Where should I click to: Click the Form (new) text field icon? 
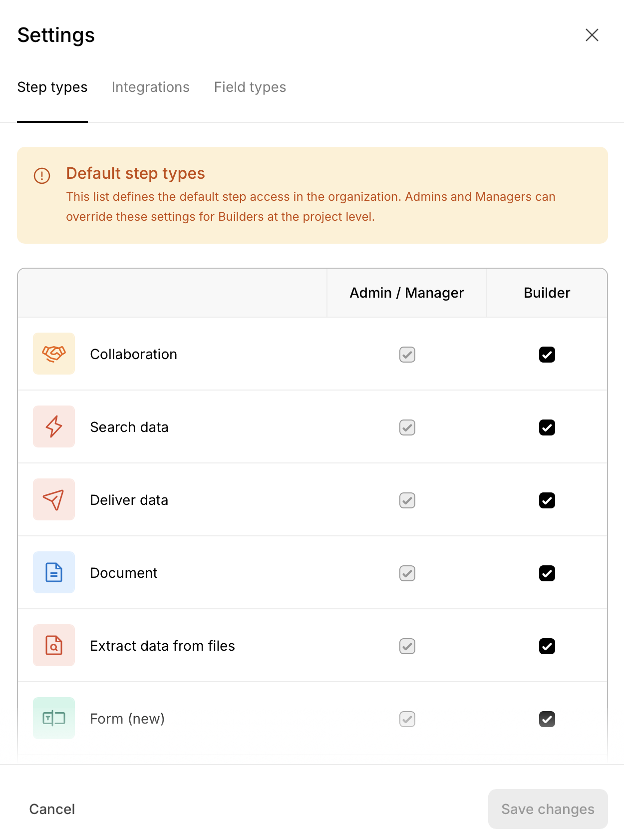point(54,718)
